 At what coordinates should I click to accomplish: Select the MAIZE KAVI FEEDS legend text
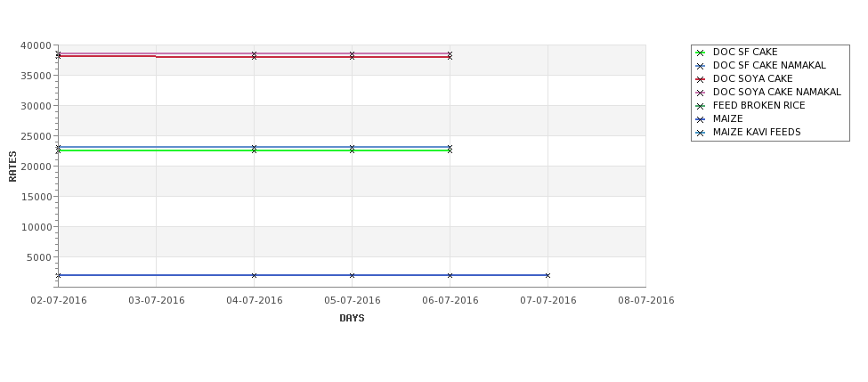tap(757, 132)
